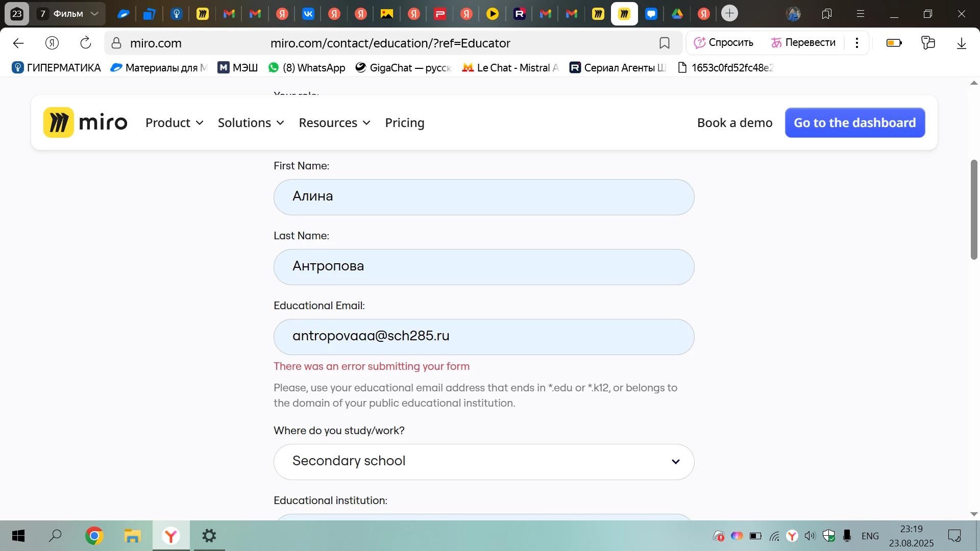Expand the Resources menu
980x551 pixels.
pyautogui.click(x=335, y=123)
